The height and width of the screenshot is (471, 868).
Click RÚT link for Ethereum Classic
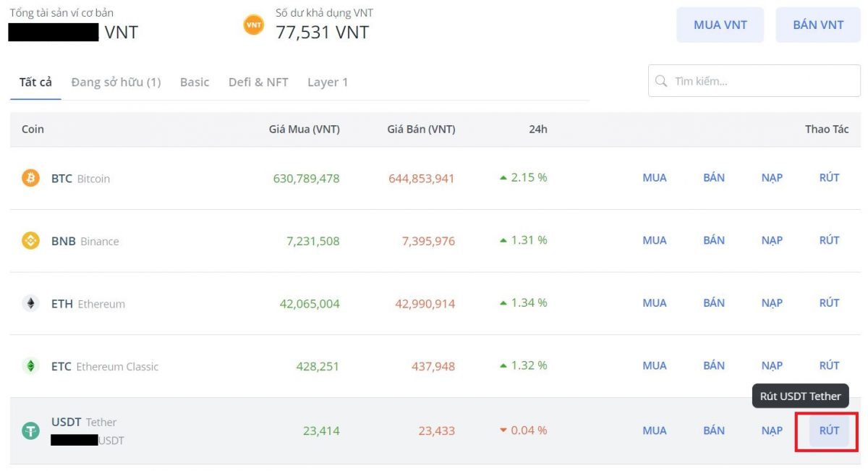[x=829, y=366]
